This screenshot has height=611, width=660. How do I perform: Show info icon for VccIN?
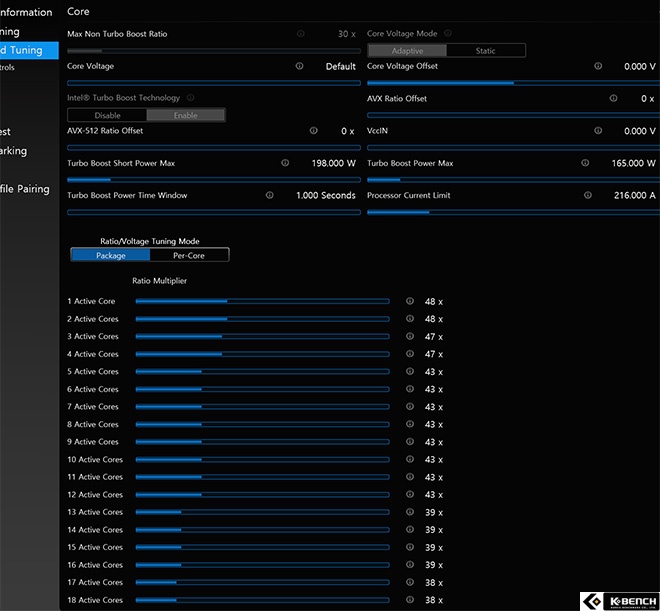[598, 131]
